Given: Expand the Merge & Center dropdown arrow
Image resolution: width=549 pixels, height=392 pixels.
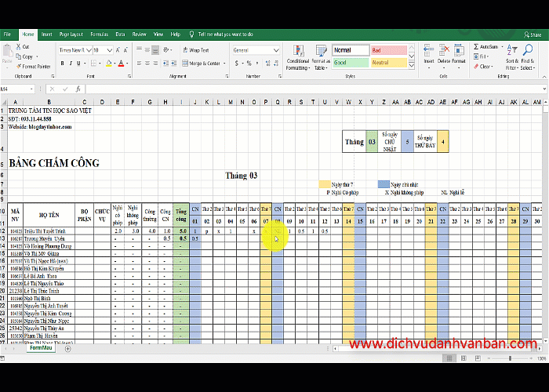Looking at the screenshot, I should click(224, 64).
